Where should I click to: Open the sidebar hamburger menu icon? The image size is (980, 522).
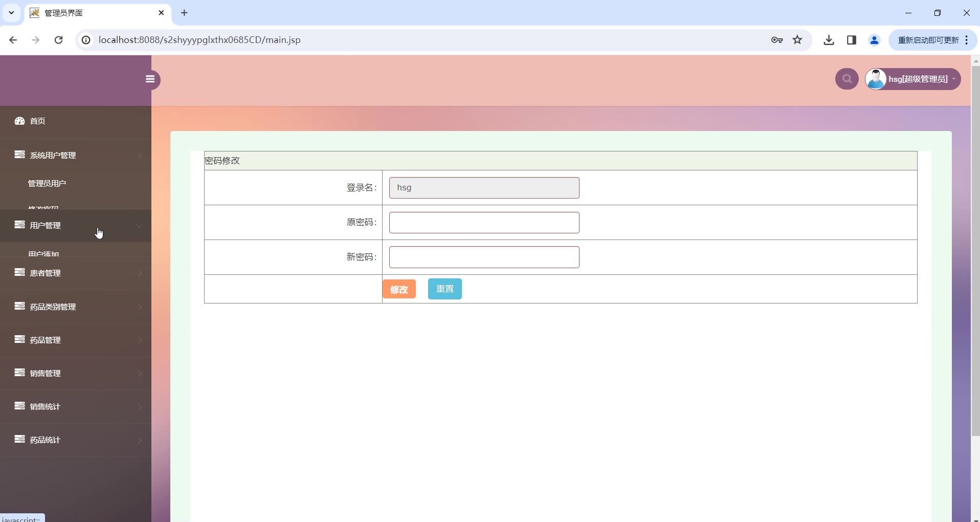click(x=150, y=79)
